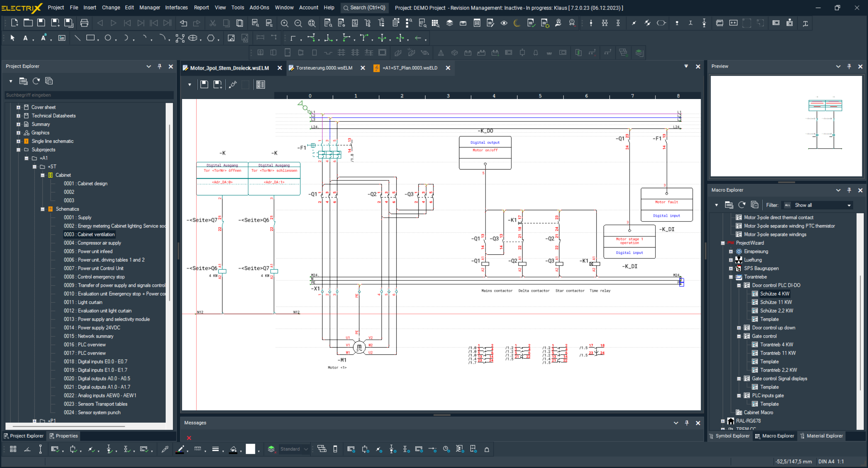Pin the Messages panel

[687, 423]
